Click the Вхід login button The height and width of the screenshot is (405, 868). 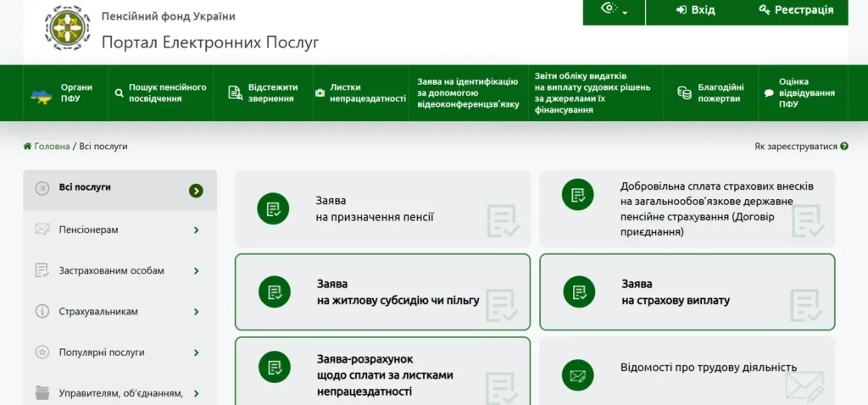(x=695, y=10)
